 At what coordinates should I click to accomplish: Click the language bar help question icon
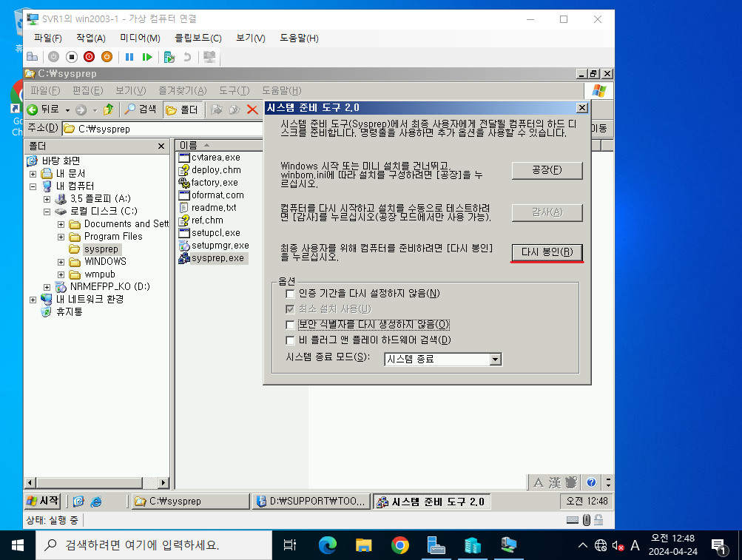591,482
